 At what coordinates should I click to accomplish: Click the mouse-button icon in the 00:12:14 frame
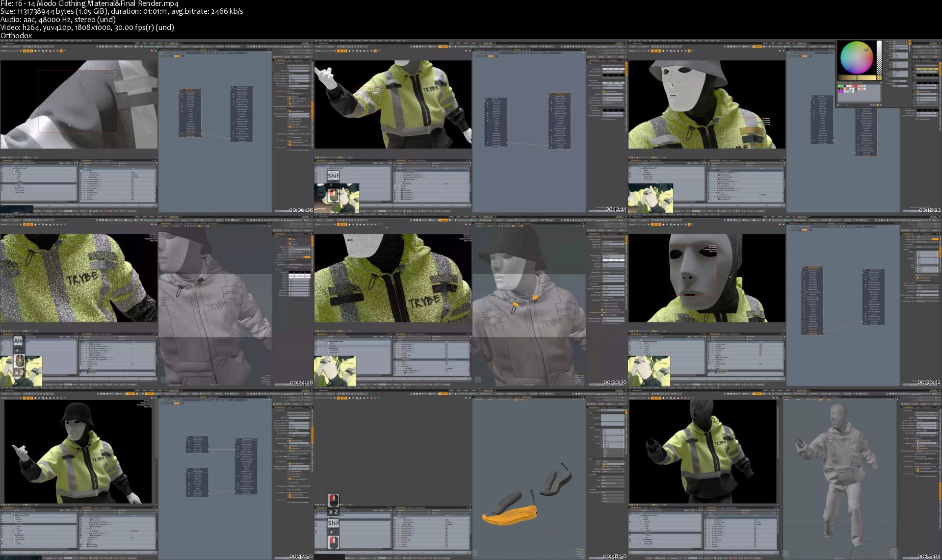point(333,196)
